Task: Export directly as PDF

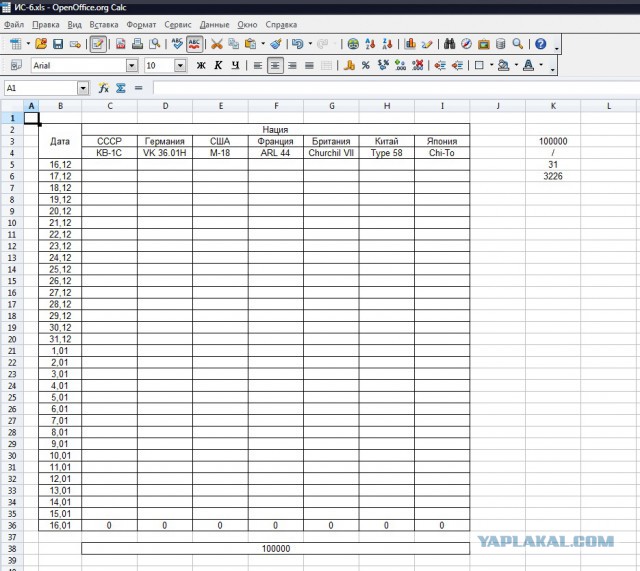Action: coord(120,44)
